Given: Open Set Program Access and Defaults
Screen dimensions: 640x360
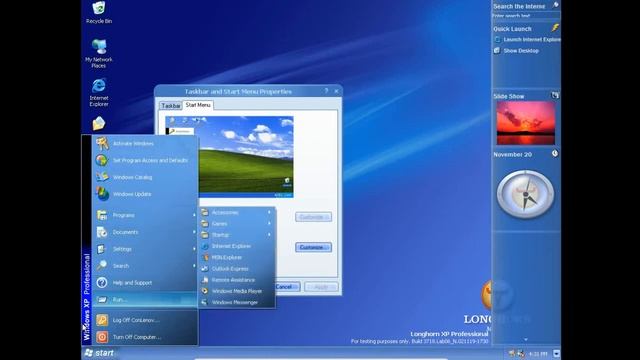Looking at the screenshot, I should pos(145,160).
